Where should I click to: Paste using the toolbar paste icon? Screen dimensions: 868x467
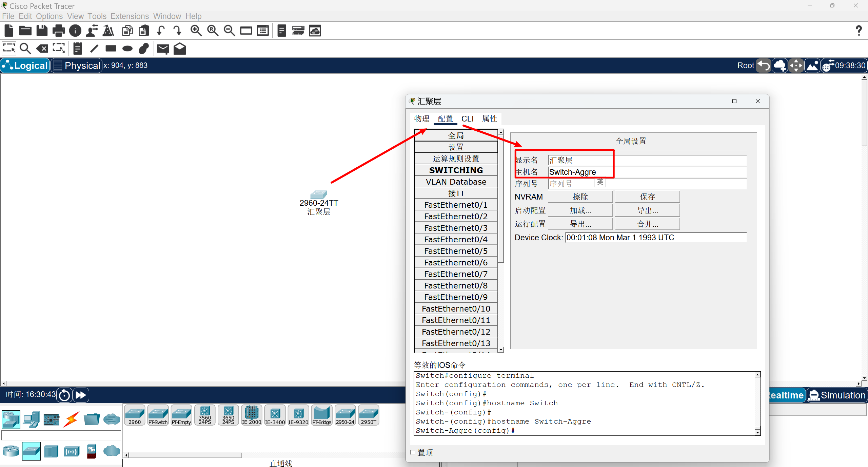click(x=144, y=31)
